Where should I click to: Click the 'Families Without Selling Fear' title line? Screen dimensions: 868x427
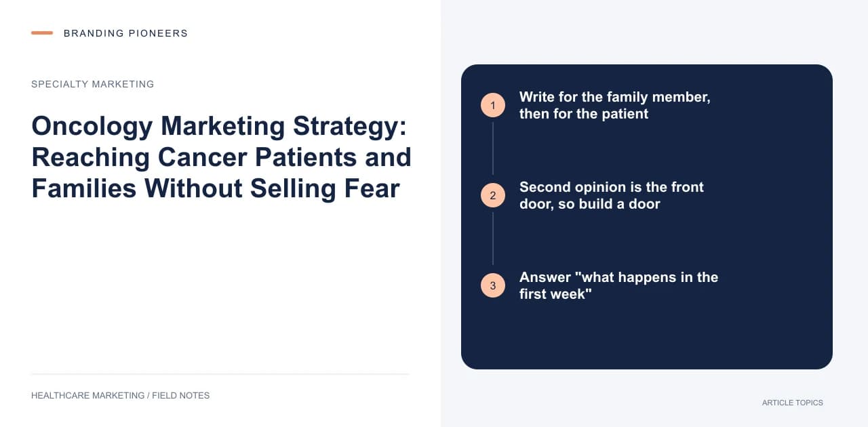click(x=216, y=188)
